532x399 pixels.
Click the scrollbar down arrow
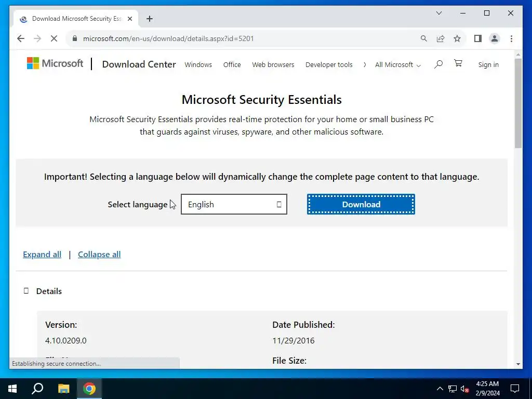tap(518, 364)
